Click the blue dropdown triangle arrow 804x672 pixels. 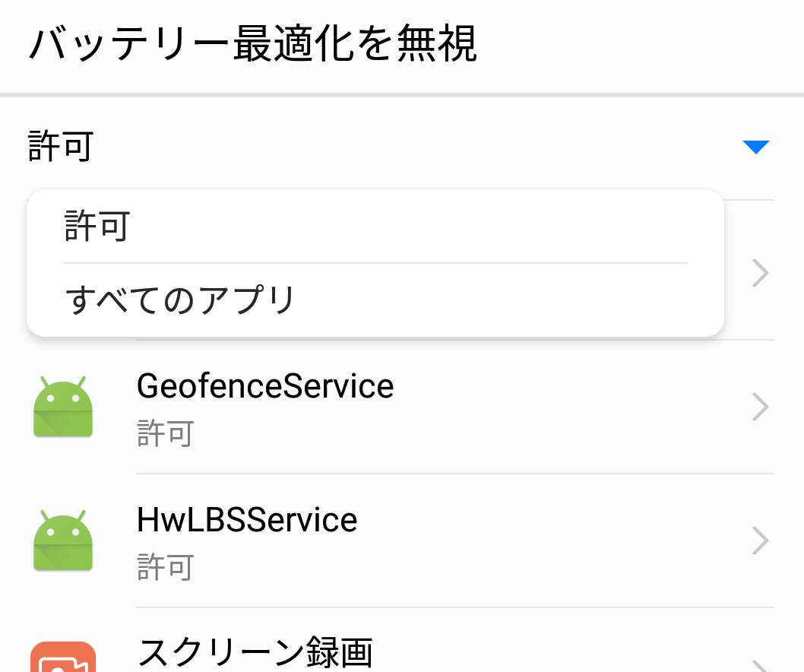[755, 147]
